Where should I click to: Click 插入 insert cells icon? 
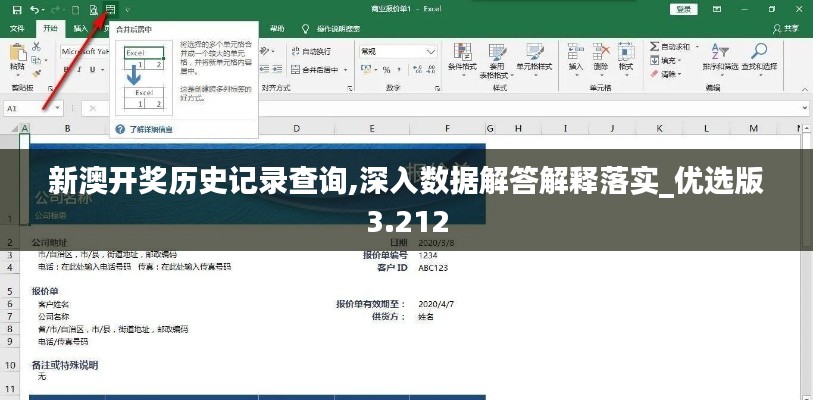tap(576, 51)
